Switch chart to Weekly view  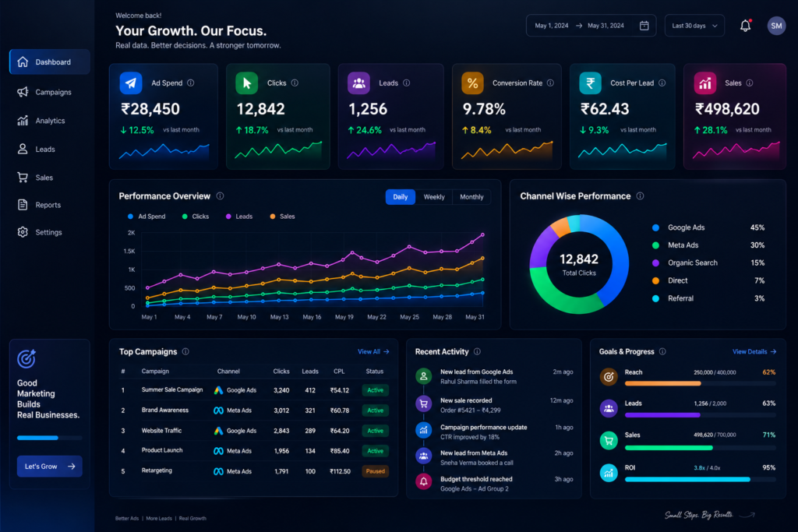pos(434,197)
